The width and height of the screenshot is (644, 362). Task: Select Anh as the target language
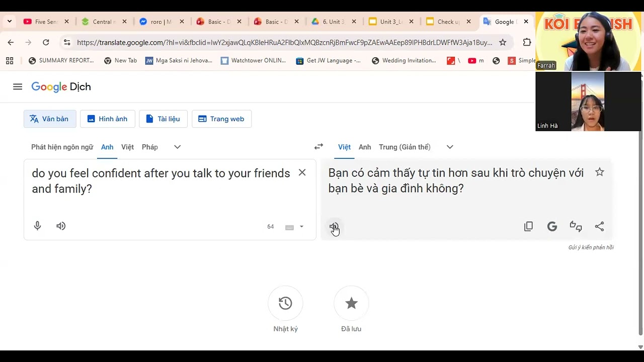point(365,147)
